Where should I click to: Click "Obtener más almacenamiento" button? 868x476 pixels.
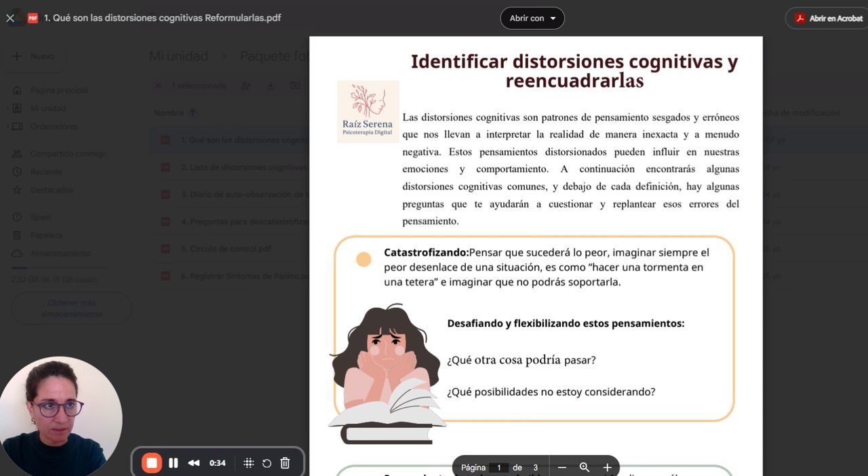coord(71,309)
